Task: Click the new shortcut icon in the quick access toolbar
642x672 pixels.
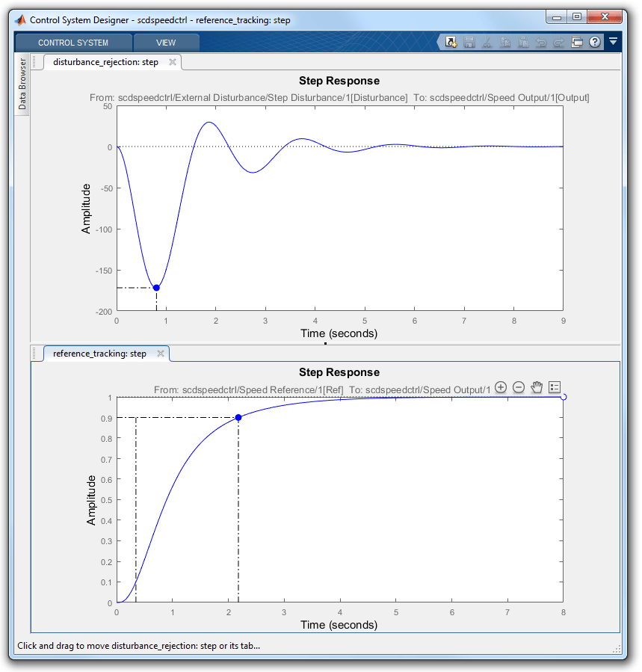Action: coord(451,42)
